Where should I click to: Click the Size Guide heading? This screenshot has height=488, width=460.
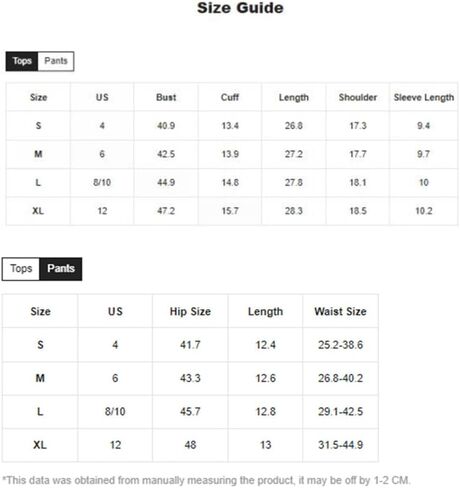[x=240, y=8]
